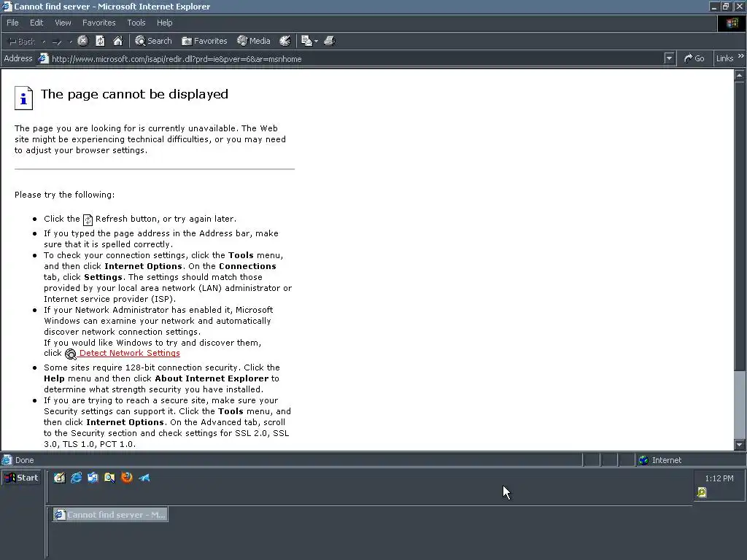The image size is (747, 560).
Task: Expand the address bar dropdown arrow
Action: pos(670,58)
